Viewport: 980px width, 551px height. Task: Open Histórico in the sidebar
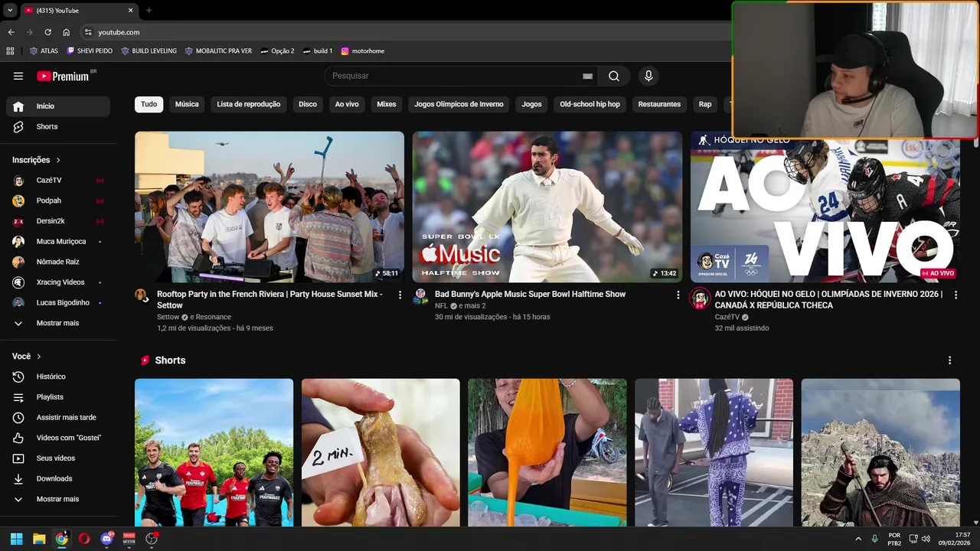tap(58, 377)
